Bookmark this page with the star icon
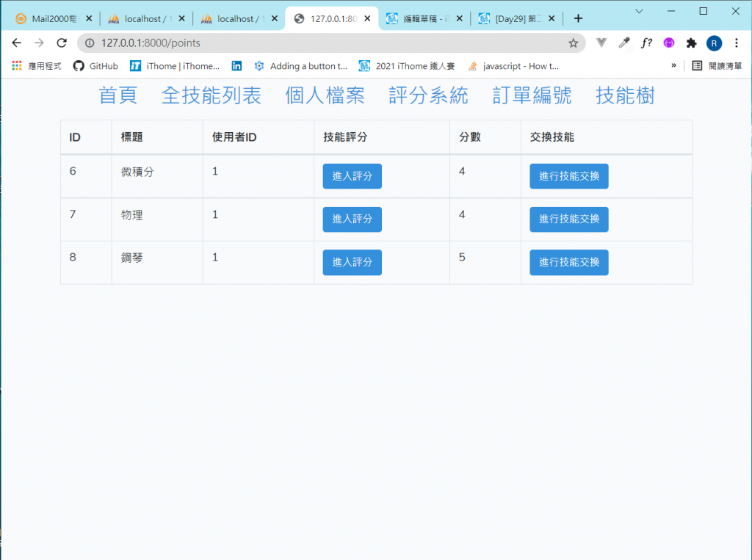This screenshot has width=752, height=560. [573, 43]
